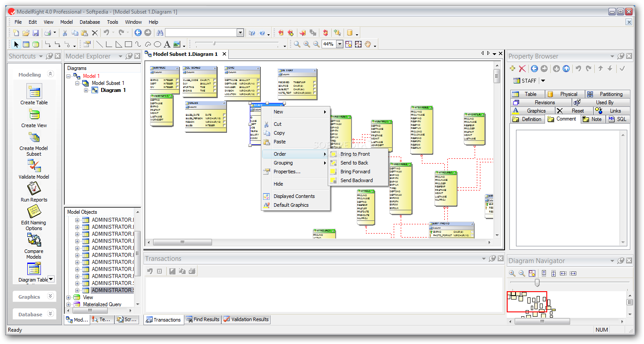The width and height of the screenshot is (644, 344).
Task: Adjust the Diagram Navigator zoom slider thumb
Action: (x=537, y=282)
